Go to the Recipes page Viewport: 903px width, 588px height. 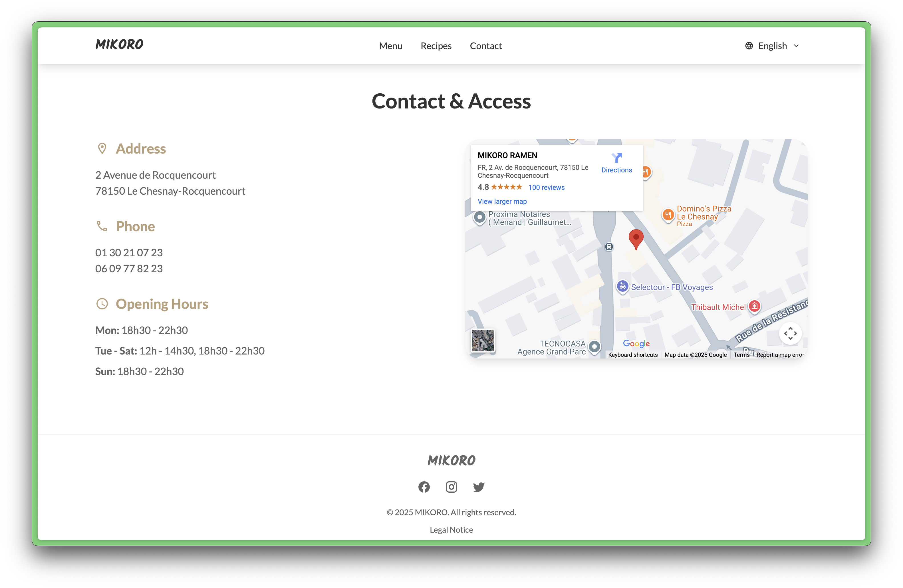coord(436,46)
